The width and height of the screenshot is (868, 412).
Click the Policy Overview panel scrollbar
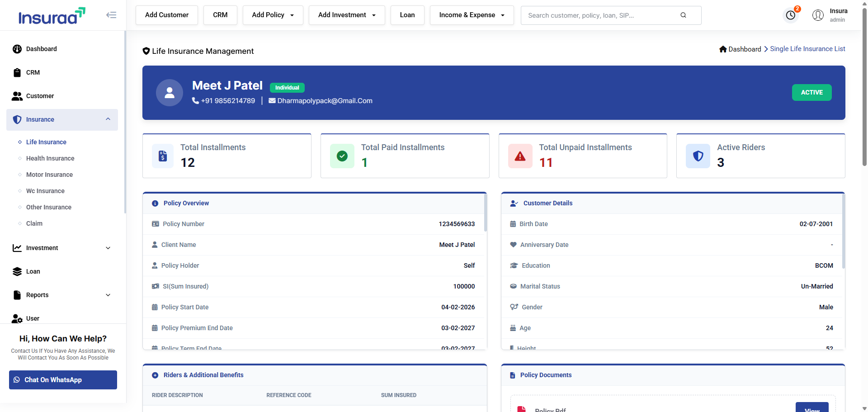point(486,213)
